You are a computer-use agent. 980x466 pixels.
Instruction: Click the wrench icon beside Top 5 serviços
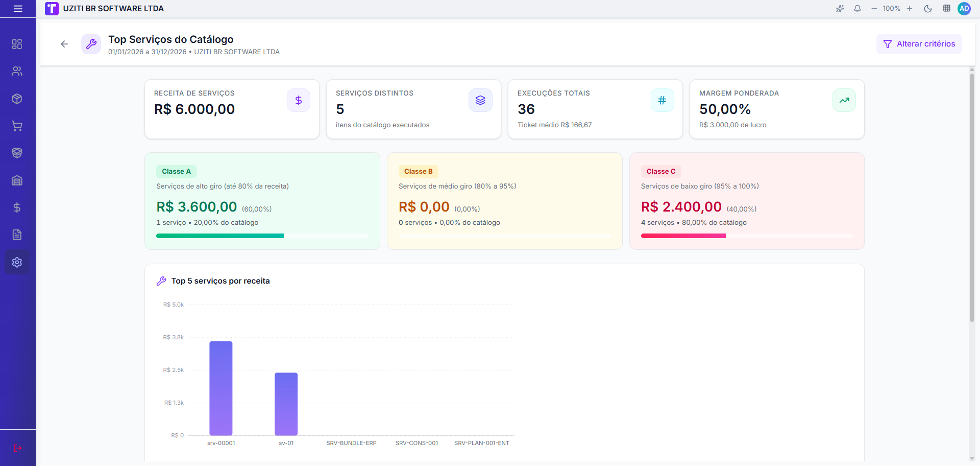click(161, 281)
